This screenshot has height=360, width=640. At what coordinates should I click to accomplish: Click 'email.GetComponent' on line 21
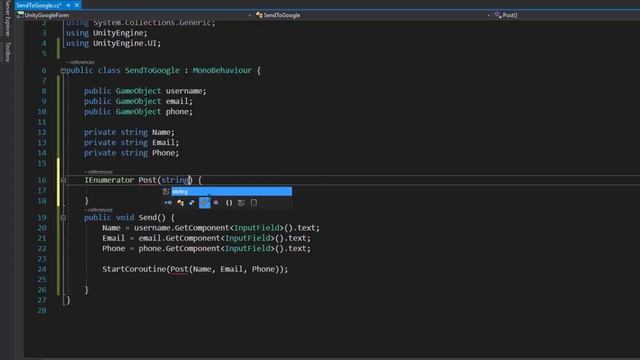pyautogui.click(x=179, y=238)
